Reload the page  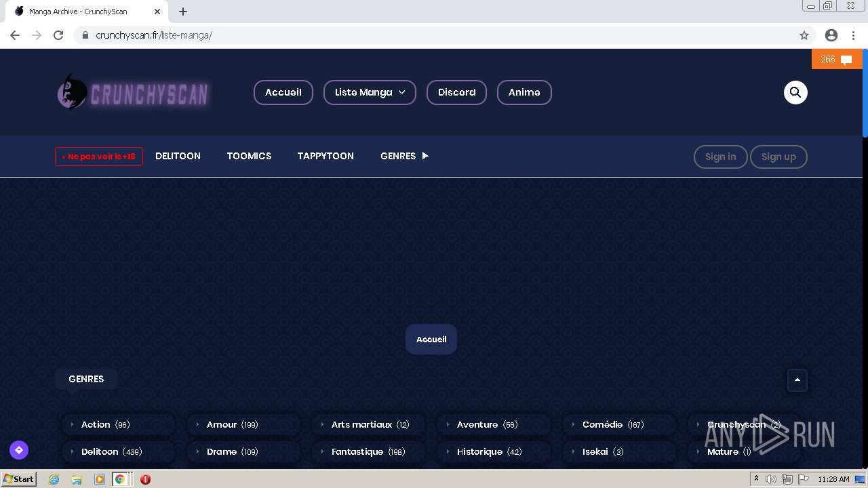[x=58, y=35]
